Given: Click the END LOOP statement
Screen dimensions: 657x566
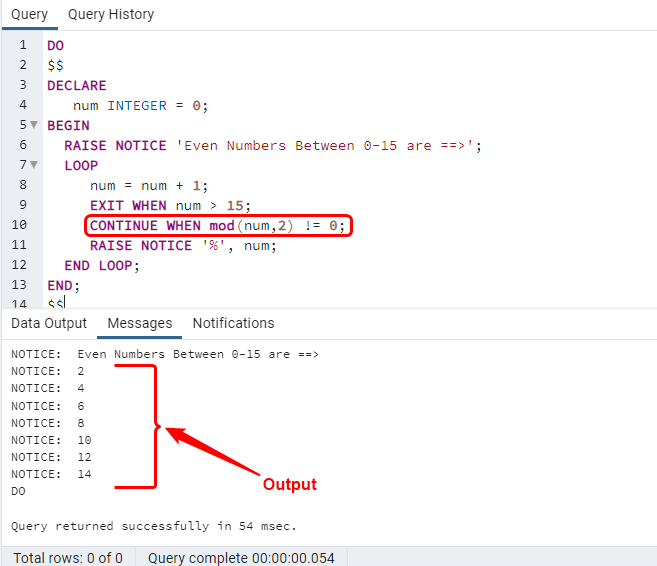Looking at the screenshot, I should 102,266.
